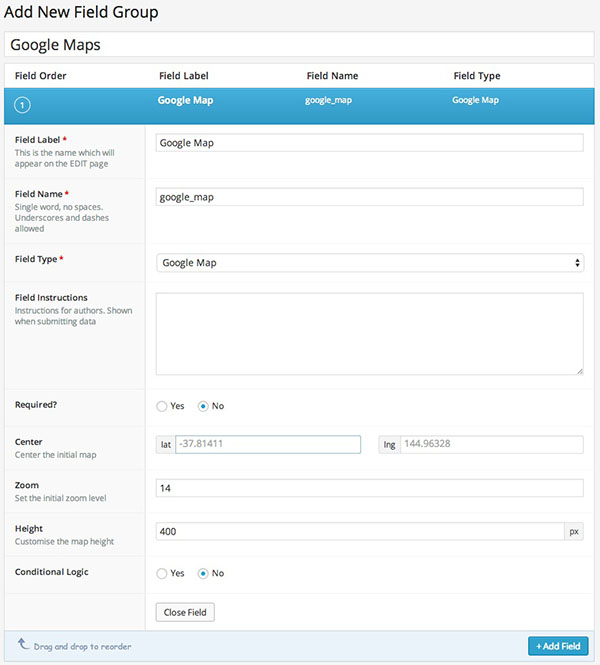Click the field order number 1 circle
The width and height of the screenshot is (600, 665).
tap(22, 105)
